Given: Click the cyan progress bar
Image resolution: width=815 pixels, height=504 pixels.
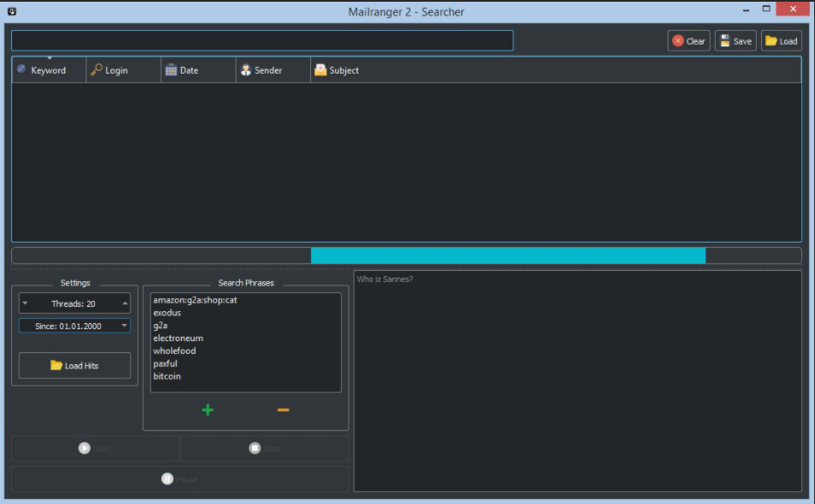Looking at the screenshot, I should pos(507,255).
